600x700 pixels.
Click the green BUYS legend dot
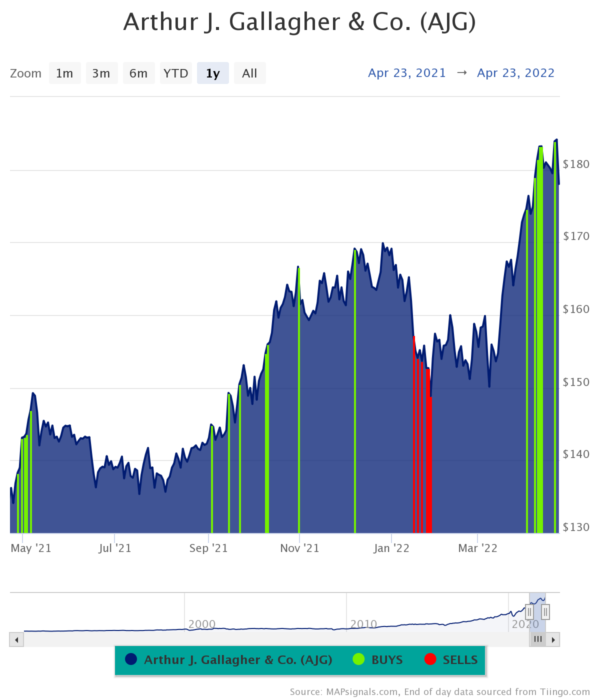[358, 659]
